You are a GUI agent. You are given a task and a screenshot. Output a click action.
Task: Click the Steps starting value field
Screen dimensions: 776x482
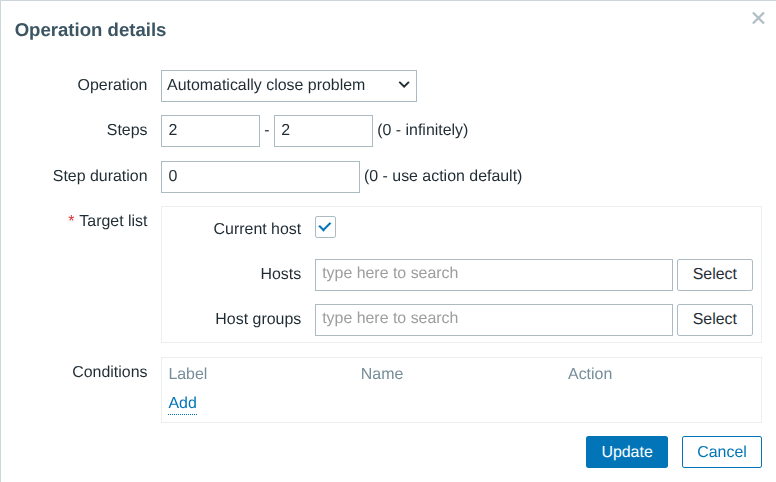210,131
